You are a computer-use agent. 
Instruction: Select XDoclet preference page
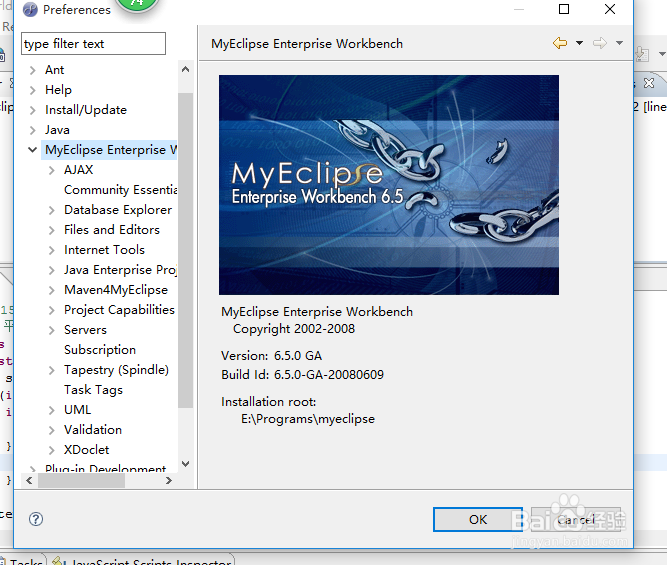point(86,450)
